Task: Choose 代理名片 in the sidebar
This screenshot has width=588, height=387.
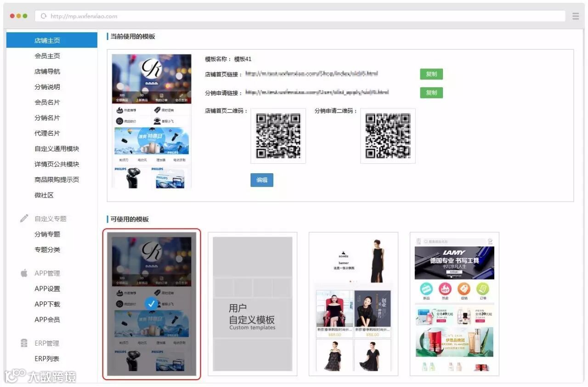Action: pos(47,133)
